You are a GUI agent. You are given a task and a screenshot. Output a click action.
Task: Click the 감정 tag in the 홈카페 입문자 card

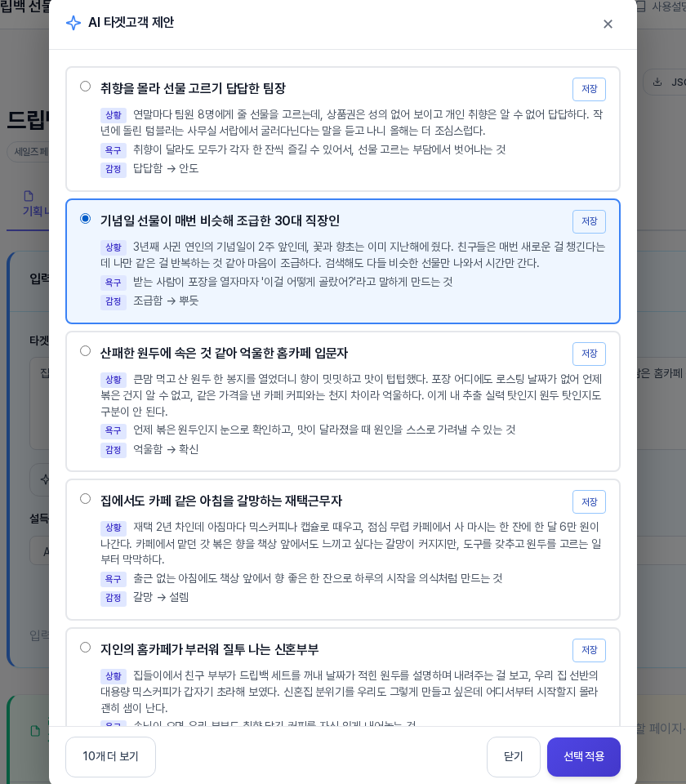(x=114, y=450)
